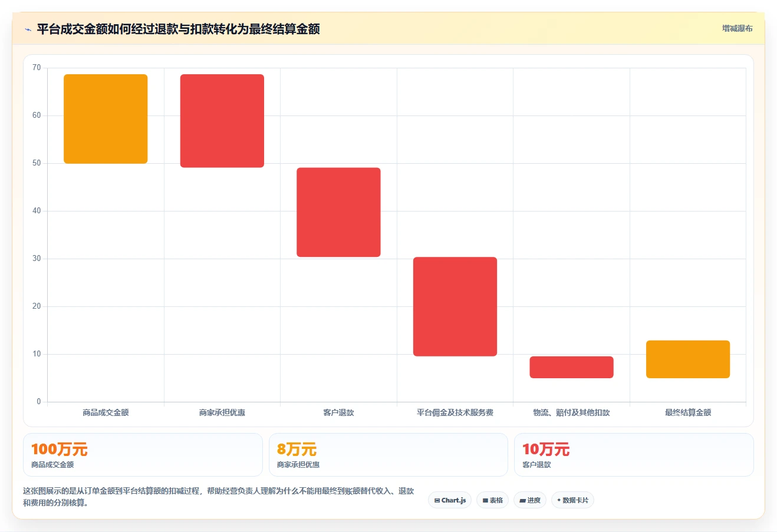Click the 商家承担优惠 x-axis label

pyautogui.click(x=222, y=412)
